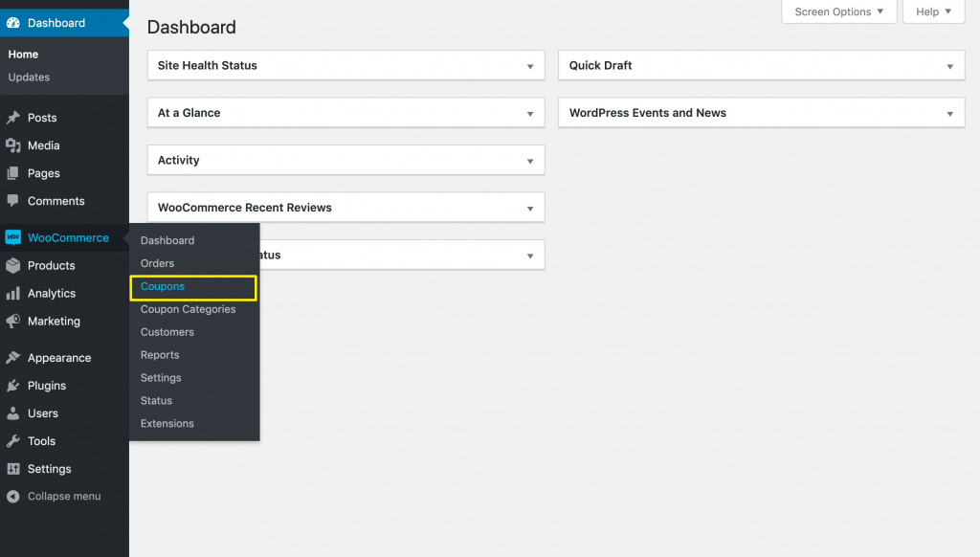Viewport: 980px width, 557px height.
Task: Go to Home under Dashboard
Action: click(23, 55)
